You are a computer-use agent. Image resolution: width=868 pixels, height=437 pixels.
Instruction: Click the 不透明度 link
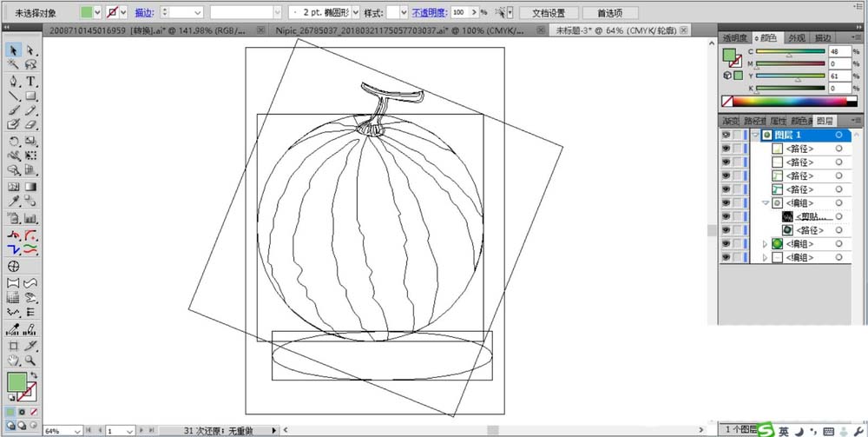pos(430,12)
